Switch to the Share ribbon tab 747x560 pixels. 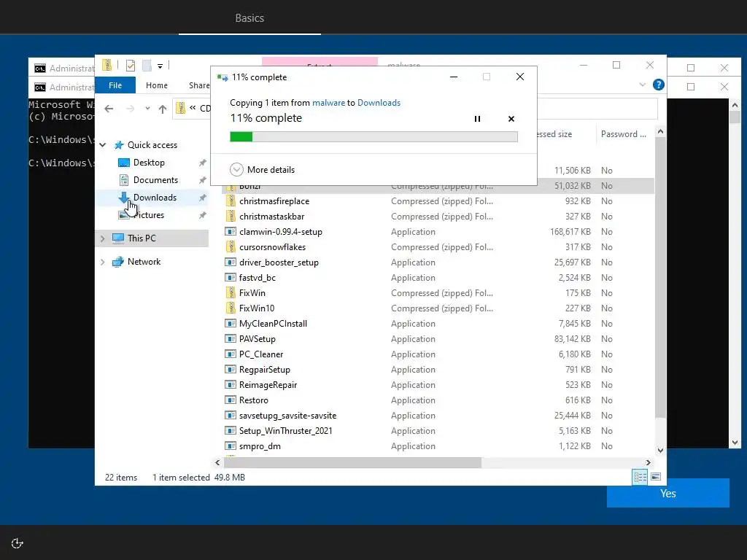pos(198,85)
